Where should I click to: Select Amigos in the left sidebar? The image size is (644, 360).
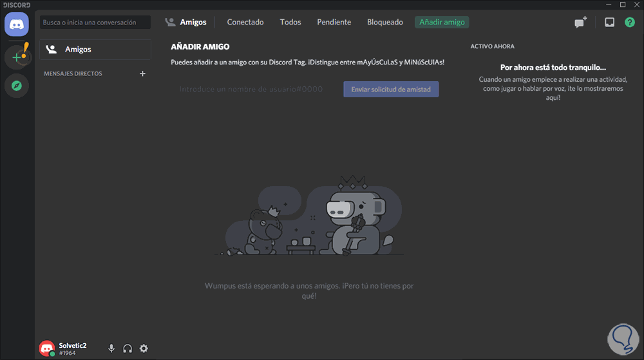click(95, 50)
